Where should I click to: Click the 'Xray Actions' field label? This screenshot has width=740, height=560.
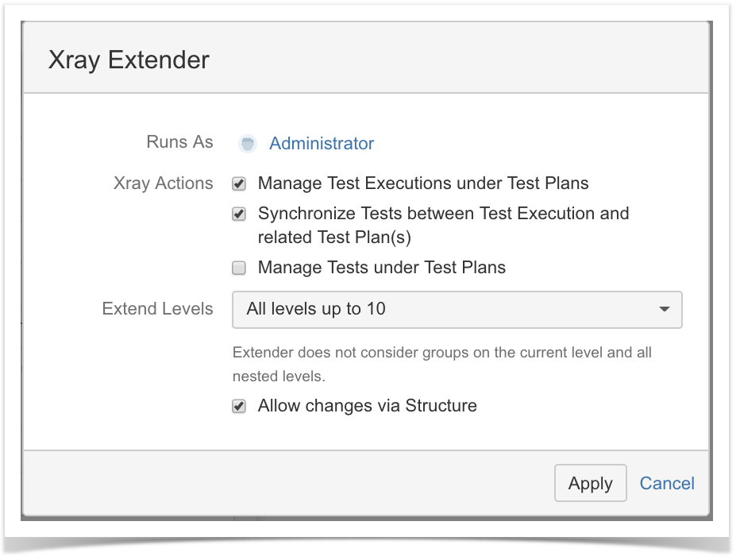[x=164, y=183]
